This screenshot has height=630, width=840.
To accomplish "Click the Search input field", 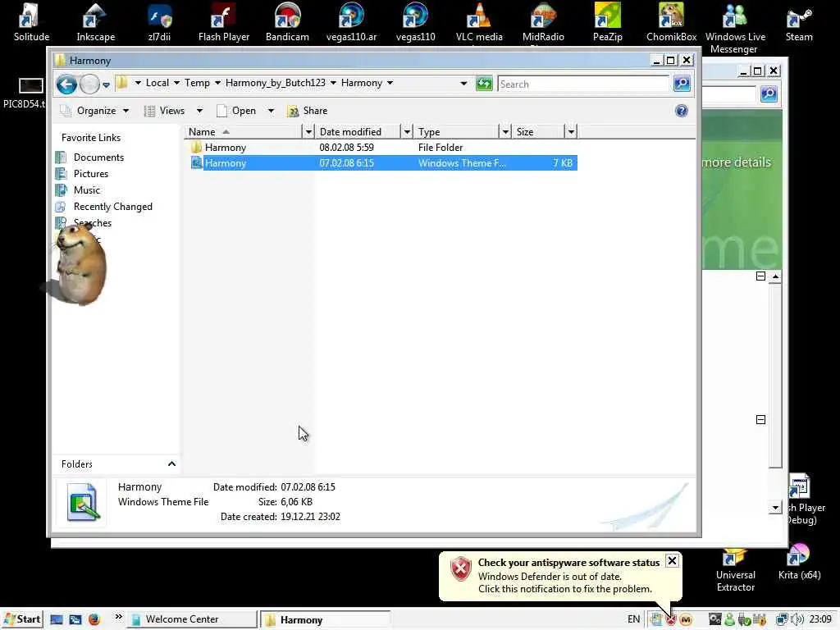I will point(583,84).
